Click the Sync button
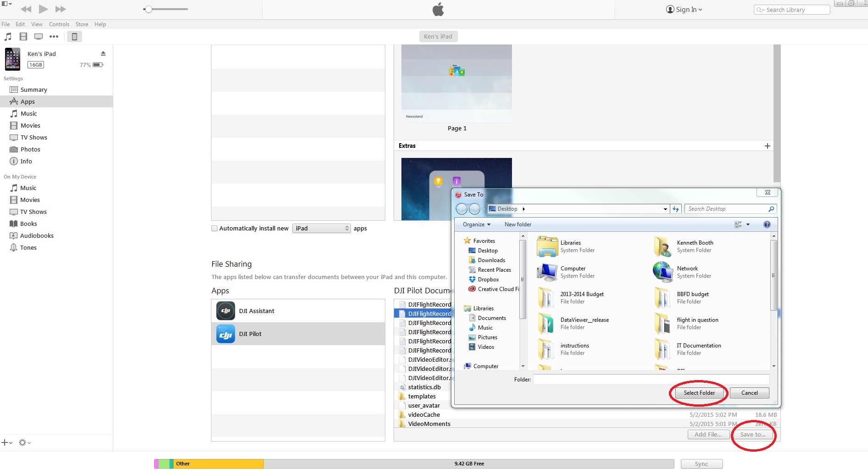 click(x=701, y=464)
